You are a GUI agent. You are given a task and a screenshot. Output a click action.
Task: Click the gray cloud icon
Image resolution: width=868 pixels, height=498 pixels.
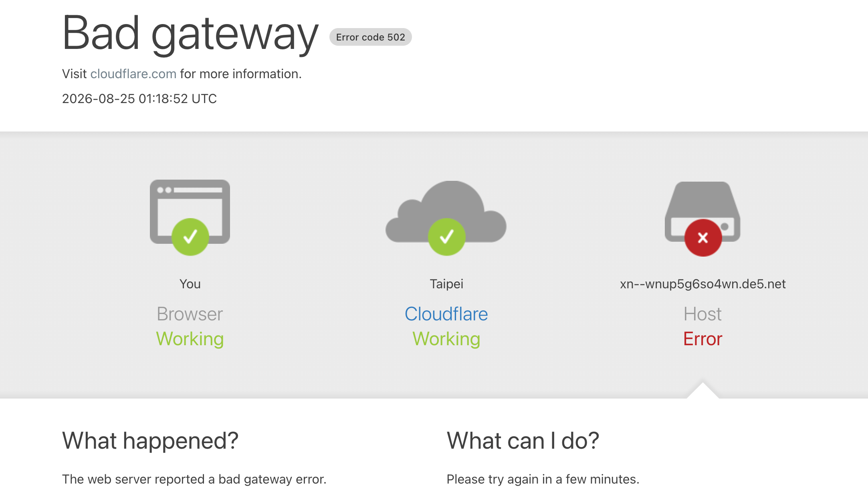[x=446, y=211]
